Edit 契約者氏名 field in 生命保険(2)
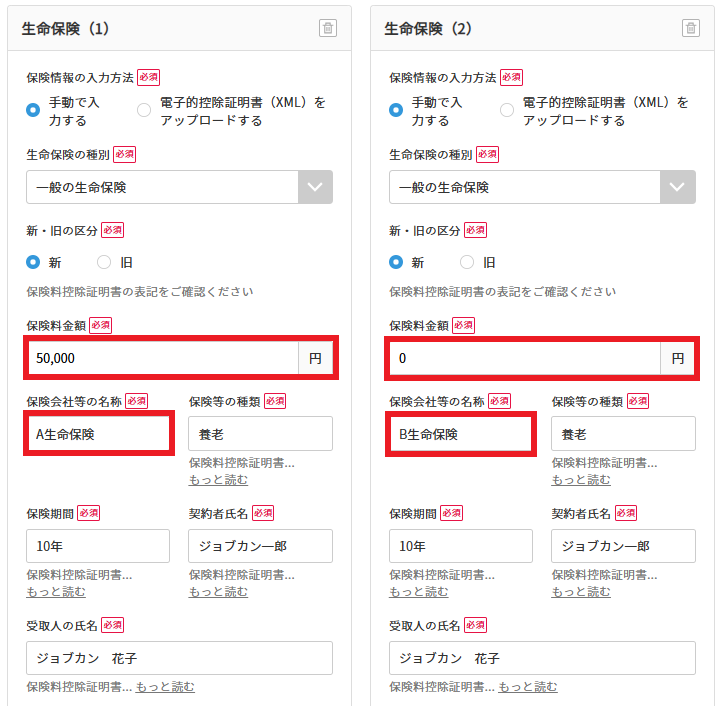This screenshot has height=706, width=724. [623, 546]
